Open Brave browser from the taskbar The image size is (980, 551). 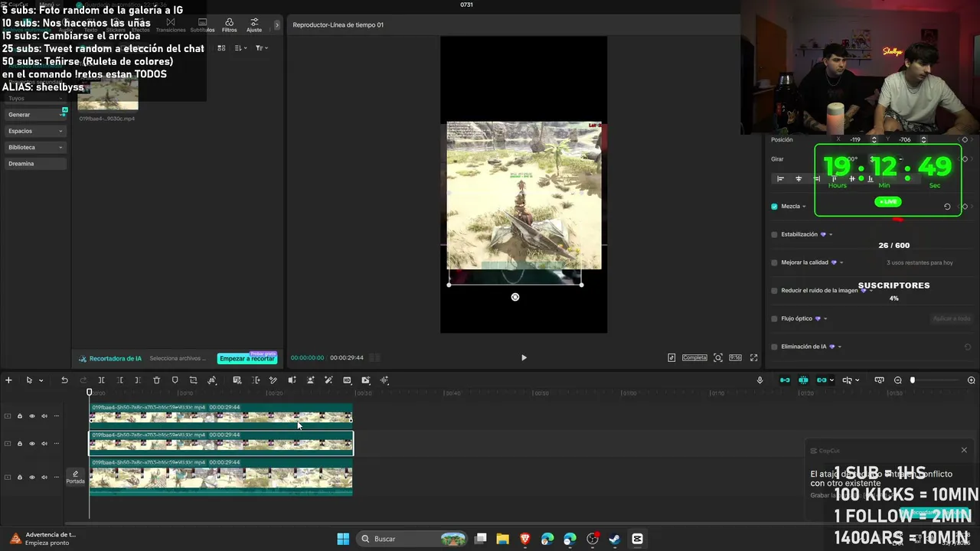point(525,539)
